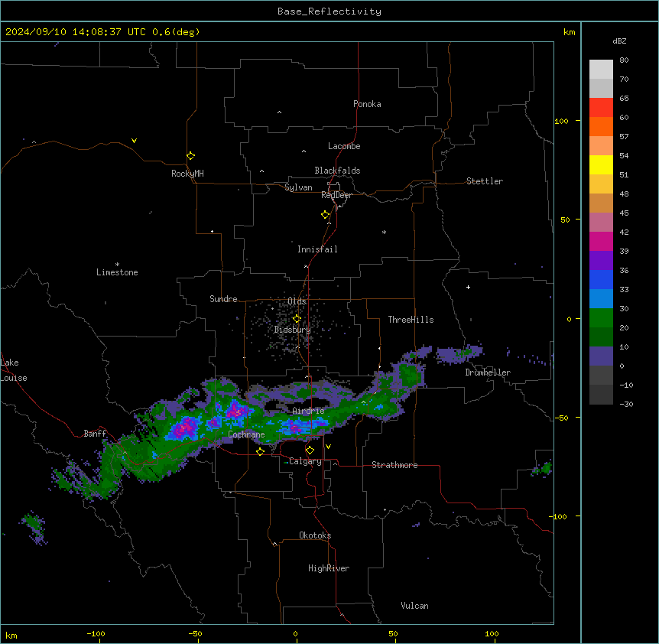
Task: Click the Airdrie city label
Action: coord(309,411)
